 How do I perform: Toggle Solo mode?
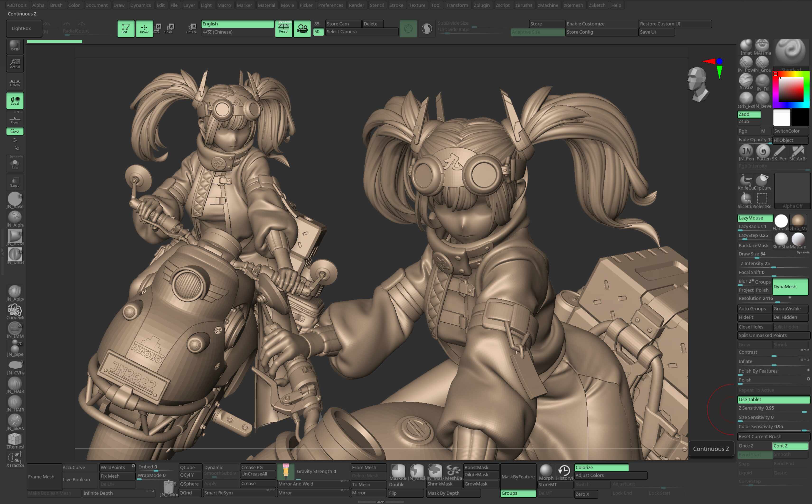tap(15, 163)
